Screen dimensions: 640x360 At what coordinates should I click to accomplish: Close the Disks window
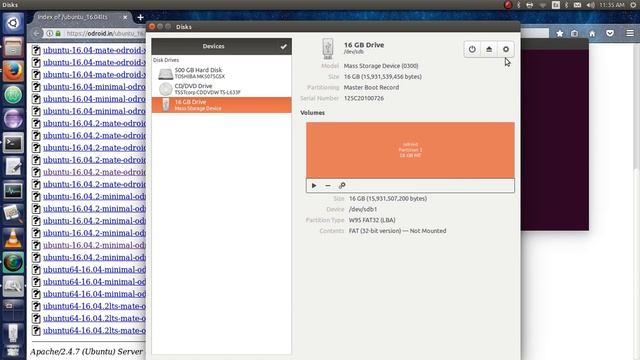click(x=152, y=27)
